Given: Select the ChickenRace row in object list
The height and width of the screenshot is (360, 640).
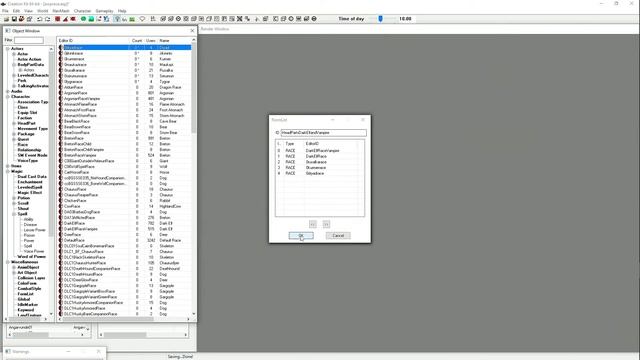Looking at the screenshot, I should pos(125,201).
